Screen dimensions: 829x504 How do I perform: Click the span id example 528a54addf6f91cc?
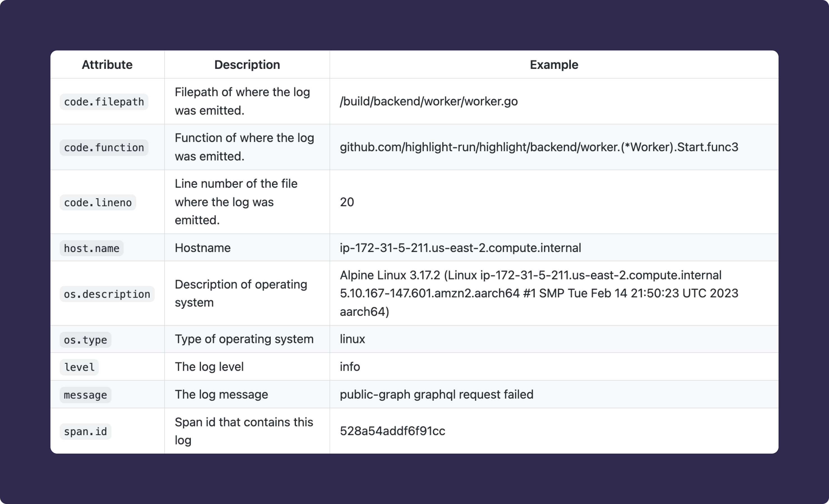[392, 431]
